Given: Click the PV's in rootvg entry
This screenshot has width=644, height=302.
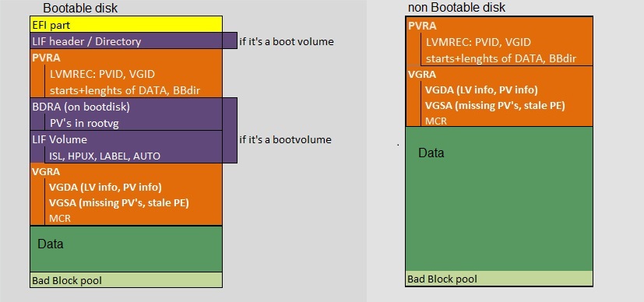Looking at the screenshot, I should pos(84,123).
